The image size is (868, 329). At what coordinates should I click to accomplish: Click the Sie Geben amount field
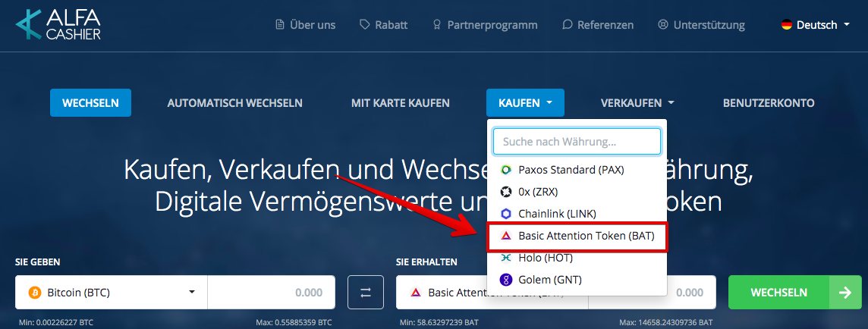pos(272,293)
